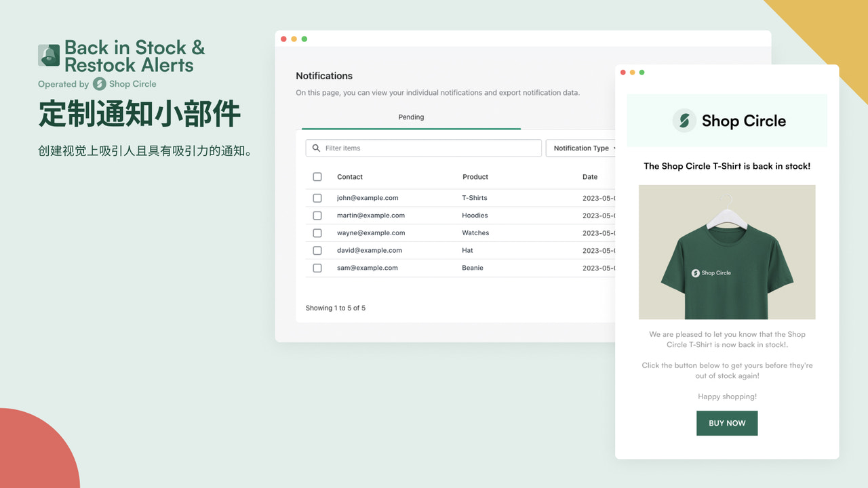Click the search magnifier icon in Filter items
Screen dimensions: 868x488
click(316, 148)
